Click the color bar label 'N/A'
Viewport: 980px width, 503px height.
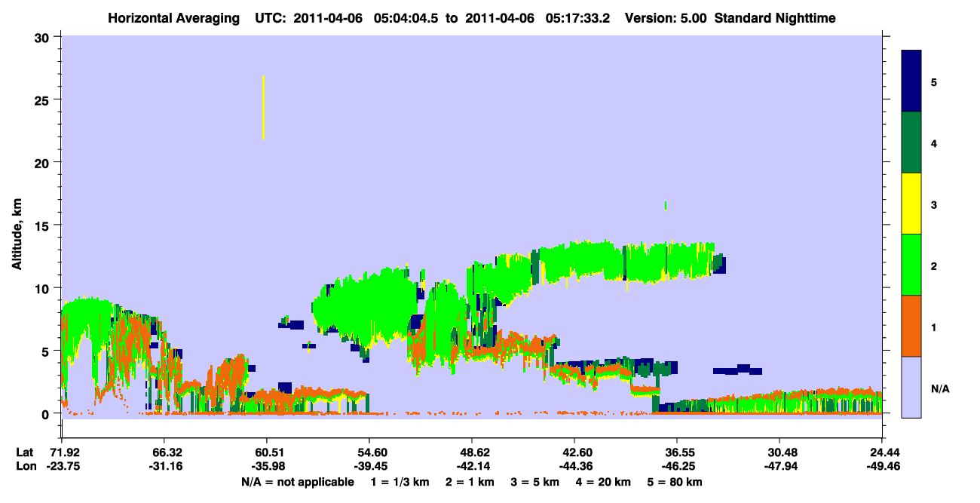tap(940, 389)
